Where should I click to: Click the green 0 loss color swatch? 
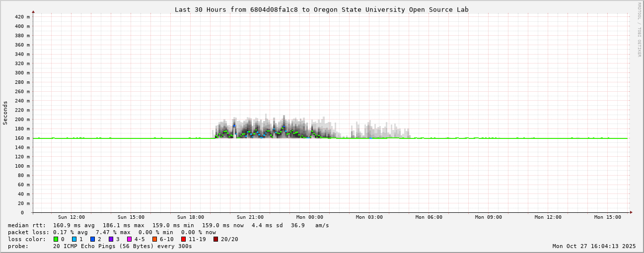pos(56,239)
